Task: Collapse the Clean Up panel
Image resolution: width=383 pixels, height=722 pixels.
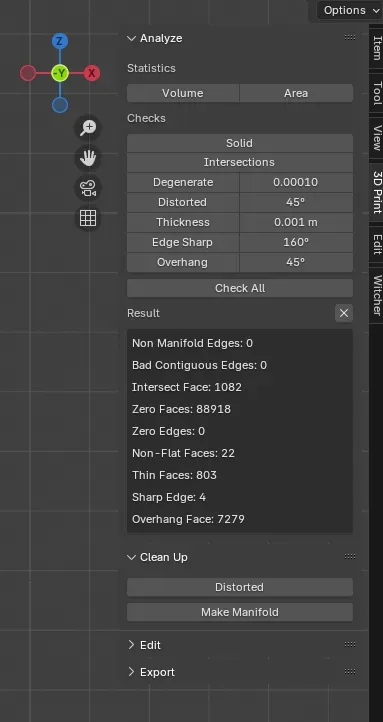Action: click(x=157, y=557)
